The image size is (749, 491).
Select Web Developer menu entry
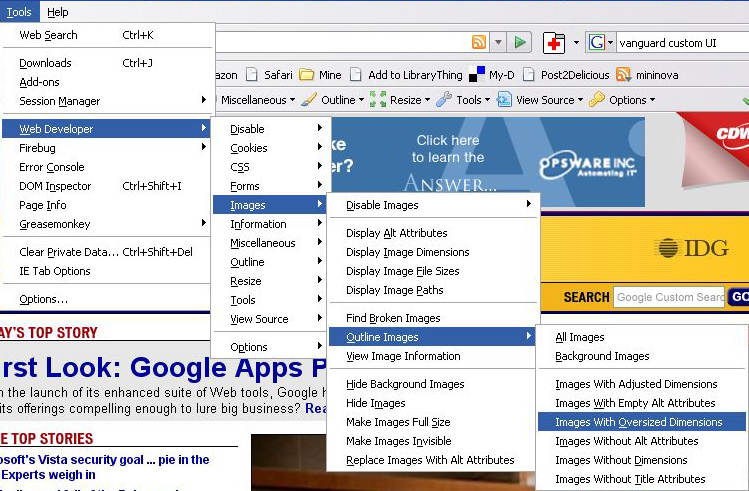[107, 128]
